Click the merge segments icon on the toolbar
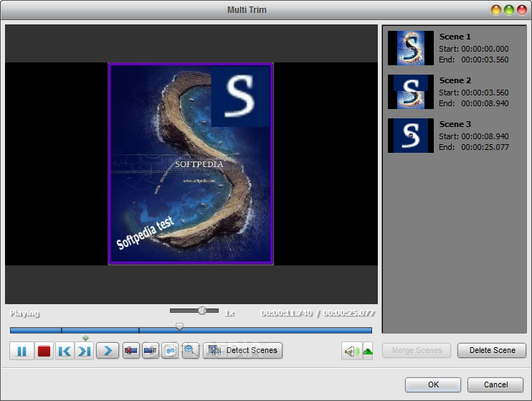This screenshot has height=401, width=532. [171, 350]
